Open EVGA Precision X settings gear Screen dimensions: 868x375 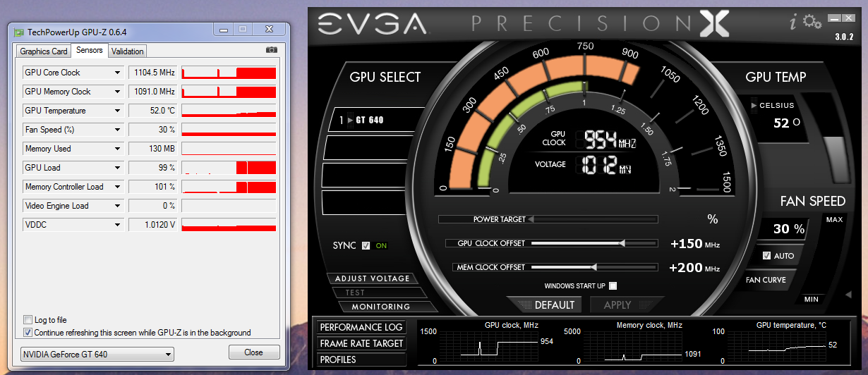click(x=813, y=22)
